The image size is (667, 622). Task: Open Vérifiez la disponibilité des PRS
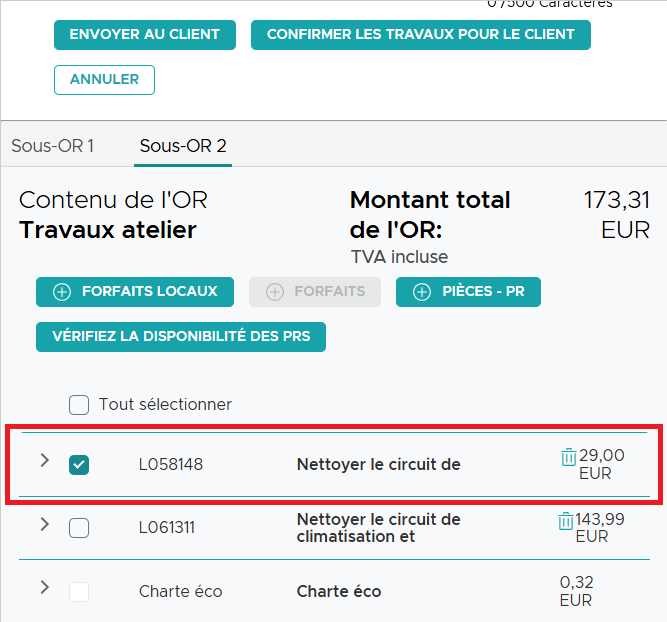click(x=181, y=337)
